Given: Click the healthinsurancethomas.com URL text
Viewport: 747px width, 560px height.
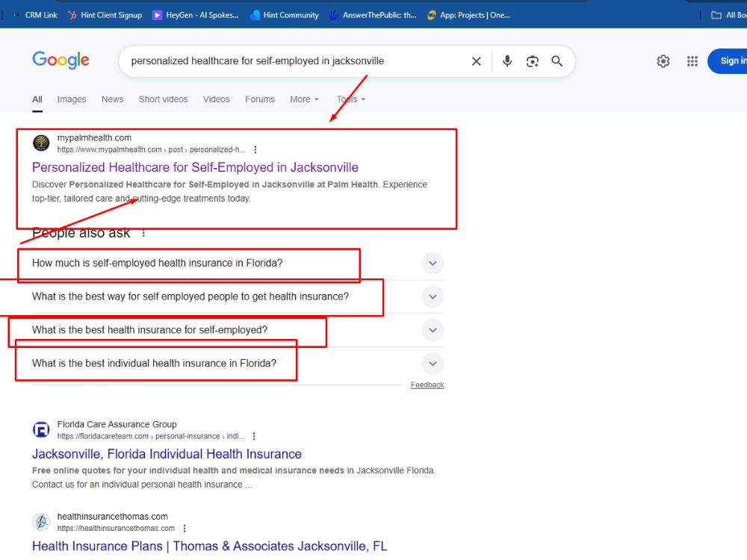Looking at the screenshot, I should (116, 528).
